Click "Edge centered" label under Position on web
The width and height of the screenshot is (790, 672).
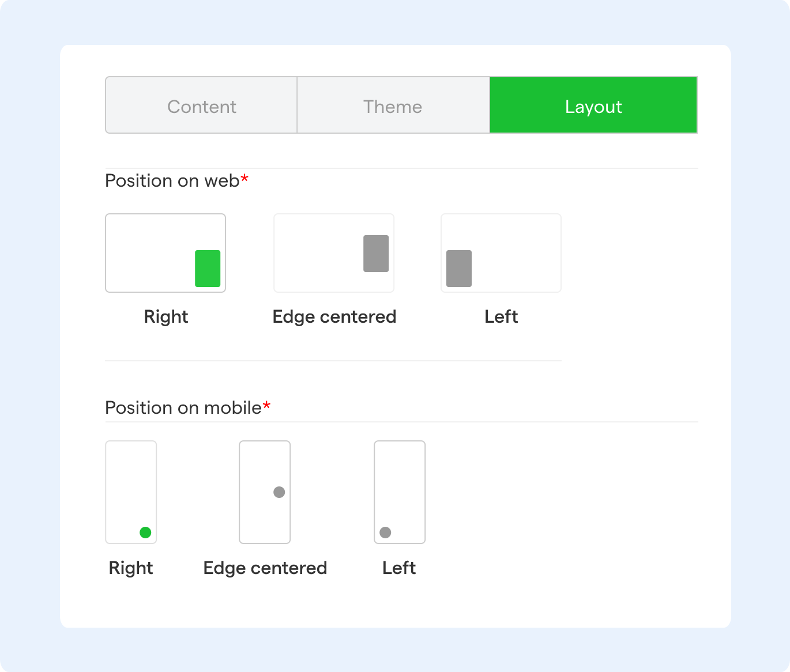tap(334, 316)
